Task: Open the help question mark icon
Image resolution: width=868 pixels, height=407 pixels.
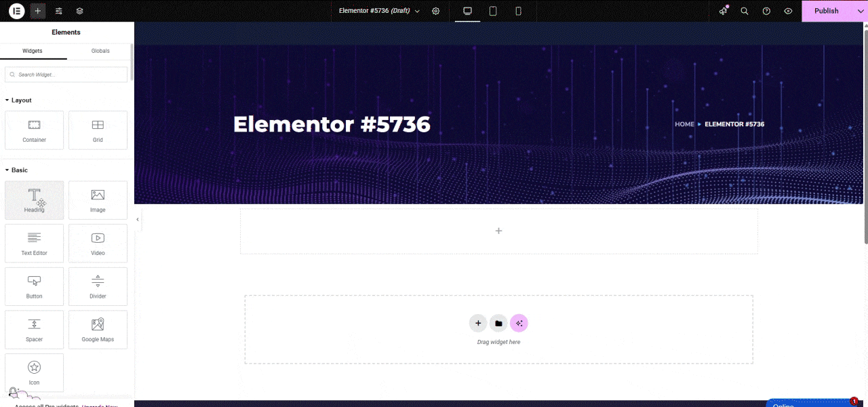Action: pyautogui.click(x=766, y=11)
